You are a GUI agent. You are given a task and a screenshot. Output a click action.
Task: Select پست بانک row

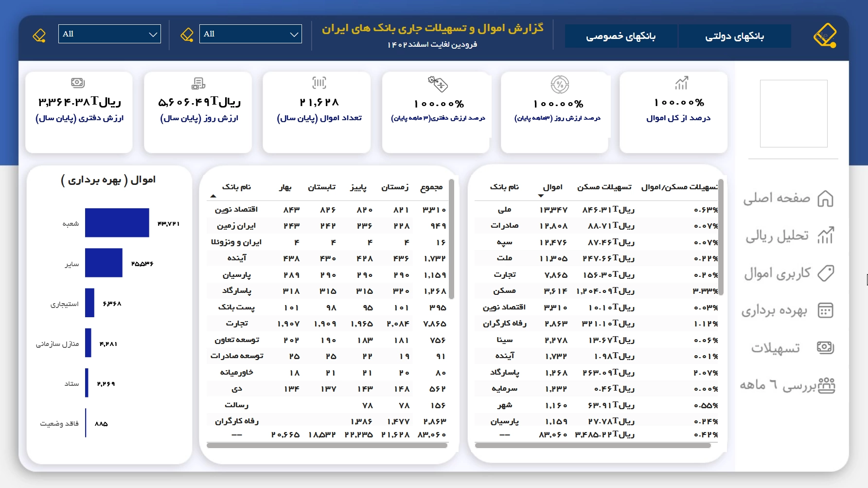point(327,307)
